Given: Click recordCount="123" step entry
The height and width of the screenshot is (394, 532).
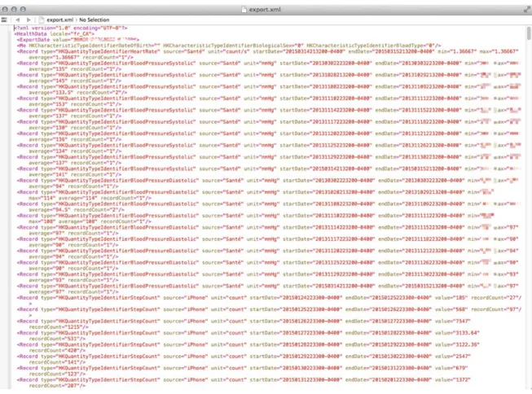Looking at the screenshot, I should click(x=55, y=374).
